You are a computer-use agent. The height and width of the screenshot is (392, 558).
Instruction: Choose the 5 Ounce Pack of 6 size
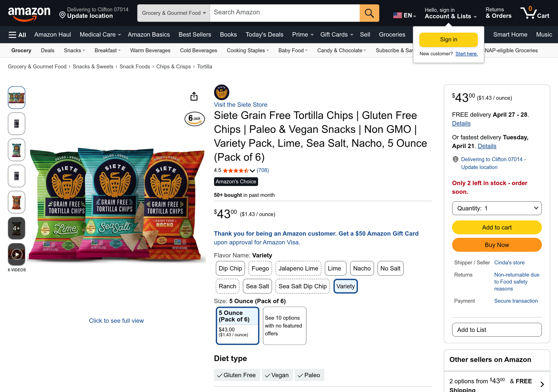click(x=237, y=325)
